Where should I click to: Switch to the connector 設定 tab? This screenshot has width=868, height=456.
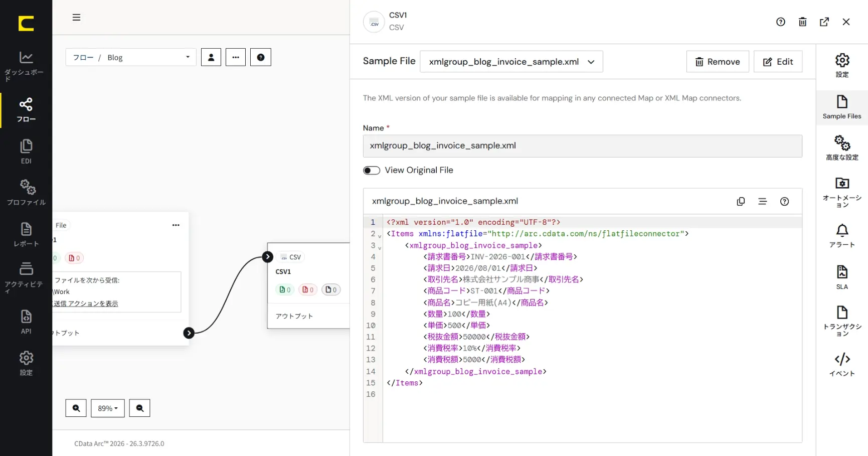(842, 65)
